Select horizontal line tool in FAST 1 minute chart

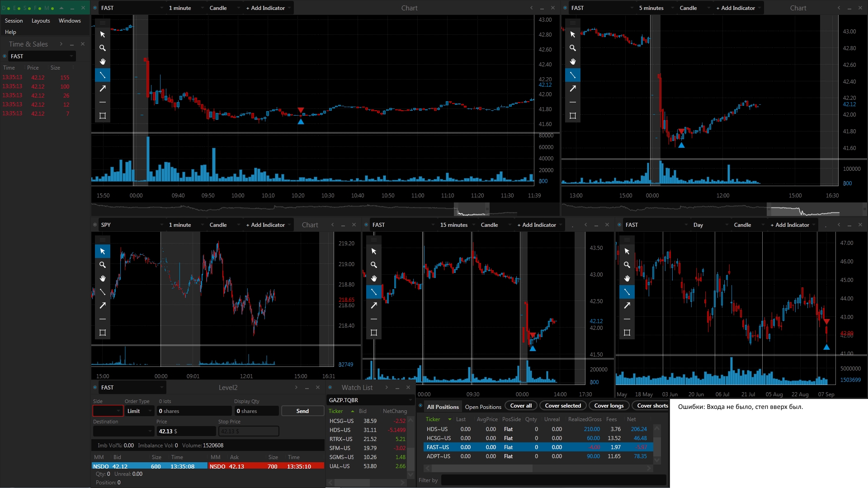point(103,102)
